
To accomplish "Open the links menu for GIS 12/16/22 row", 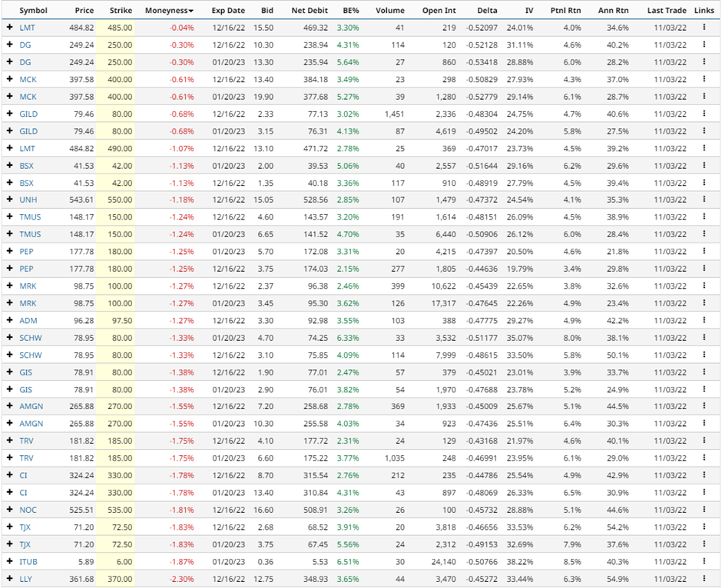I will [704, 372].
